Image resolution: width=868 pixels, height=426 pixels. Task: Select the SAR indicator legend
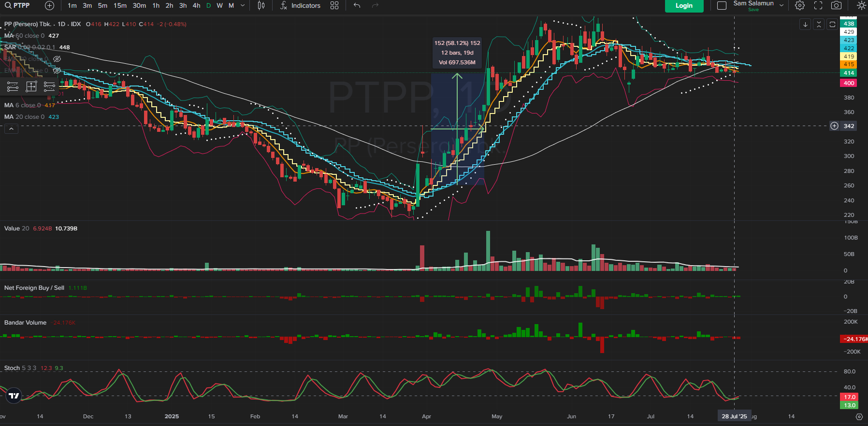point(30,47)
